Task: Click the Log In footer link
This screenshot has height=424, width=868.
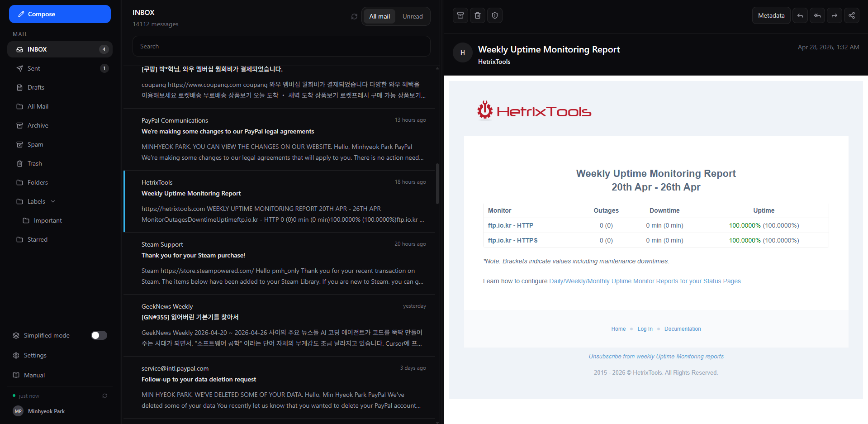Action: click(645, 329)
